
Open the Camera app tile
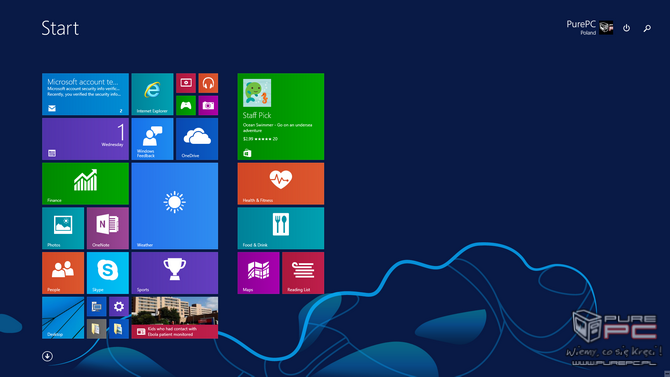(208, 106)
